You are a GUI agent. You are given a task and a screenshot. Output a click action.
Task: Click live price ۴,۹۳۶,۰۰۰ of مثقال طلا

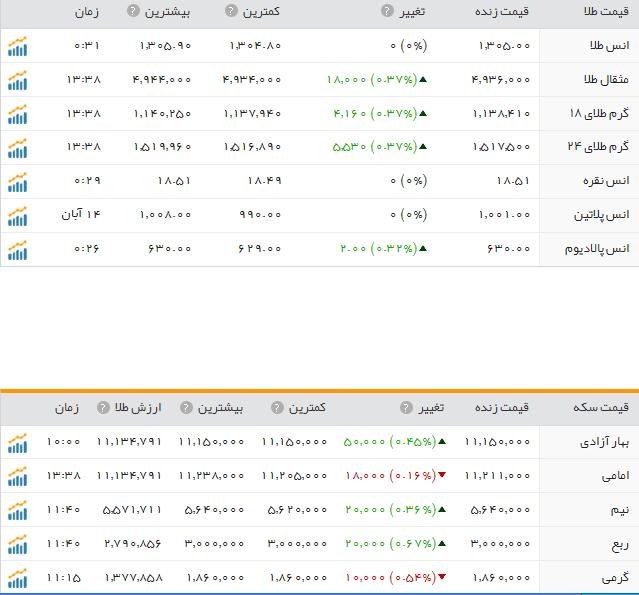[501, 79]
